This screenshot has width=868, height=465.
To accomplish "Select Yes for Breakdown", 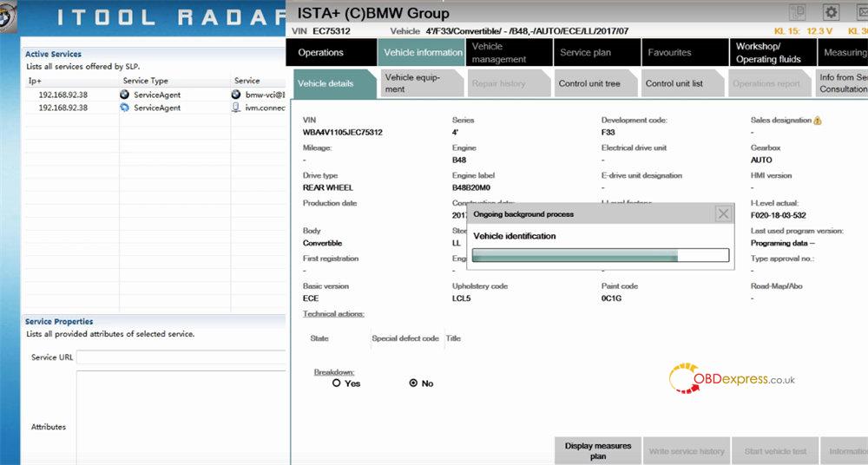I will (337, 383).
